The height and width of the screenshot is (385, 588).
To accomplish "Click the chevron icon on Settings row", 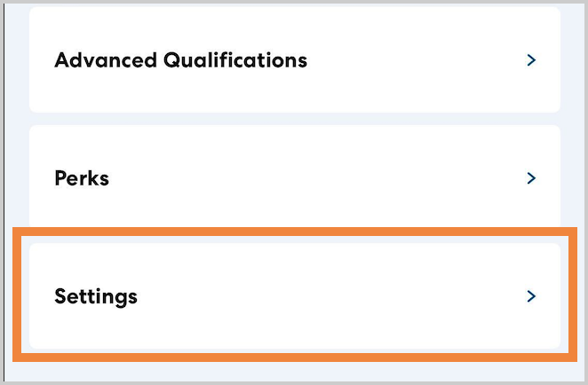I will (x=531, y=296).
